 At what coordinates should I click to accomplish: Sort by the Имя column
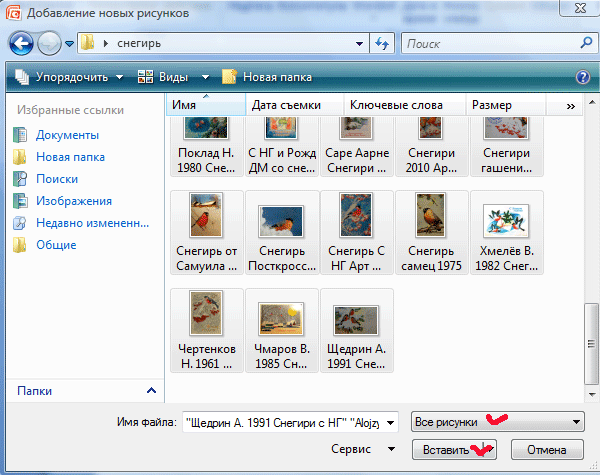coord(206,104)
